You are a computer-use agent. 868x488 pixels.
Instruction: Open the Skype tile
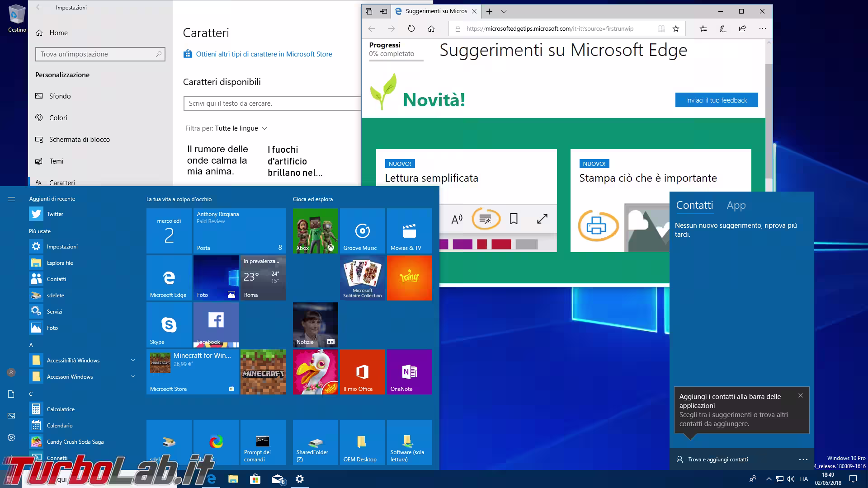tap(169, 324)
